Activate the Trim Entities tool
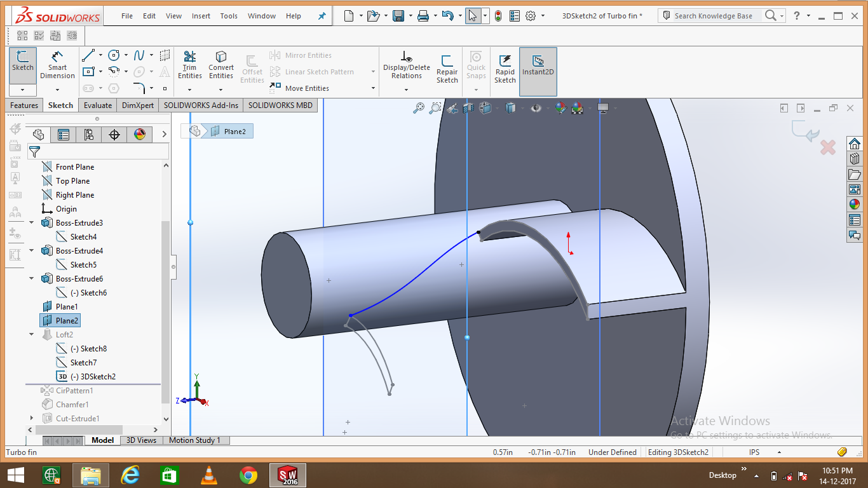868x488 pixels. [189, 64]
